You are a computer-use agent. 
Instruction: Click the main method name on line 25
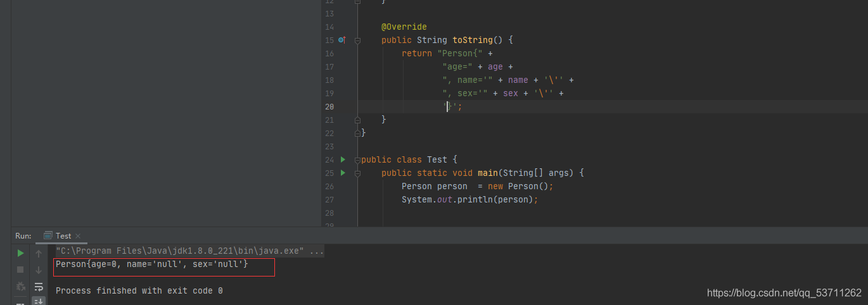(x=488, y=173)
